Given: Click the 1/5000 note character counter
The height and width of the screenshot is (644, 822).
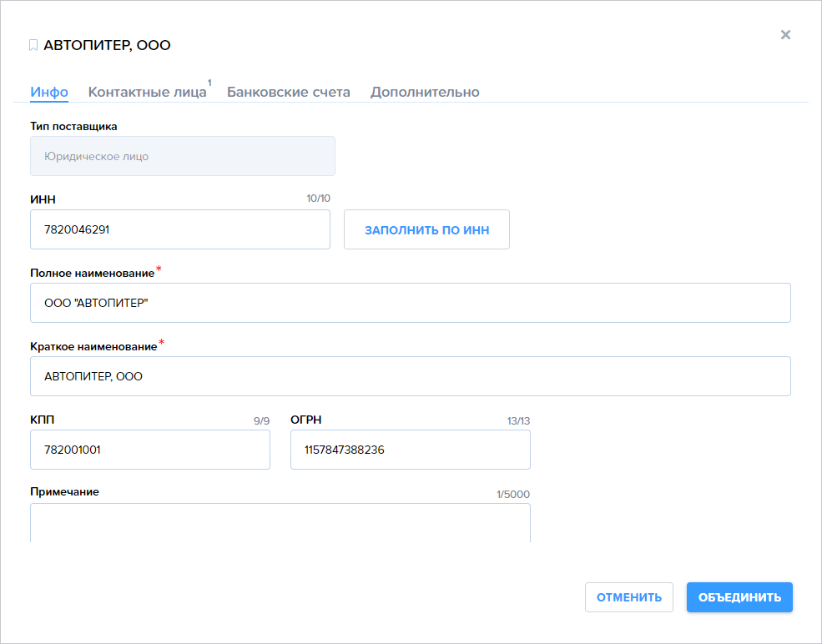Looking at the screenshot, I should click(x=513, y=494).
